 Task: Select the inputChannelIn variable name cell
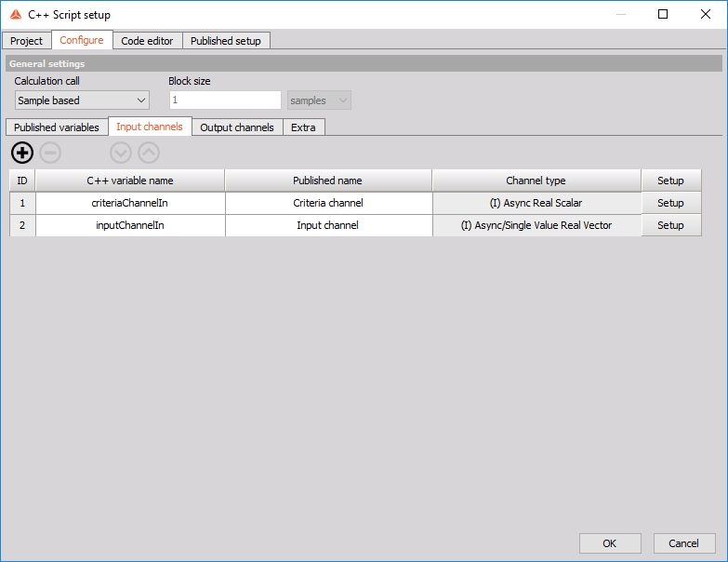click(130, 225)
